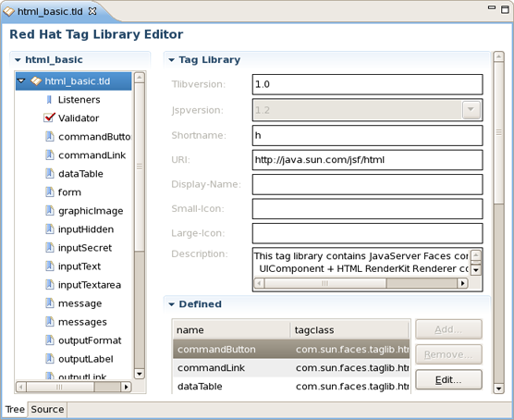Click the Shortname input field
This screenshot has width=514, height=420.
pyautogui.click(x=367, y=135)
